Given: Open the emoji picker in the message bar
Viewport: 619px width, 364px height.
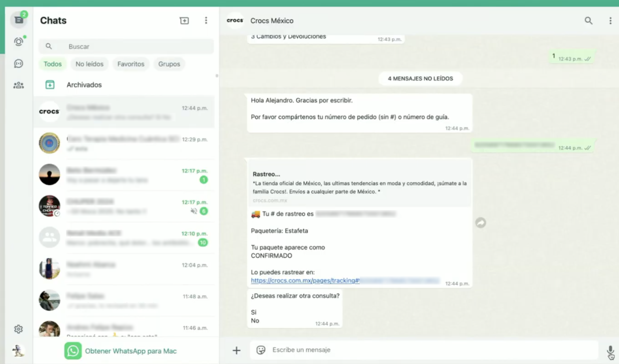Looking at the screenshot, I should click(260, 350).
